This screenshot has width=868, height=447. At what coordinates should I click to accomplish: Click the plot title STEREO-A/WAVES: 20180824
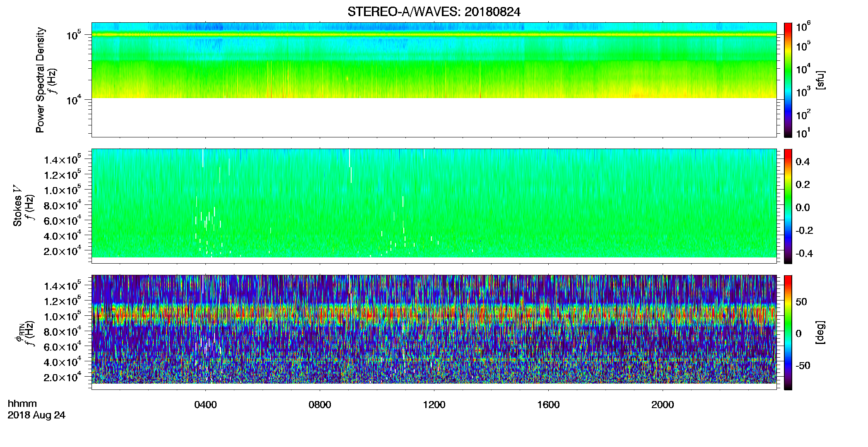click(434, 12)
